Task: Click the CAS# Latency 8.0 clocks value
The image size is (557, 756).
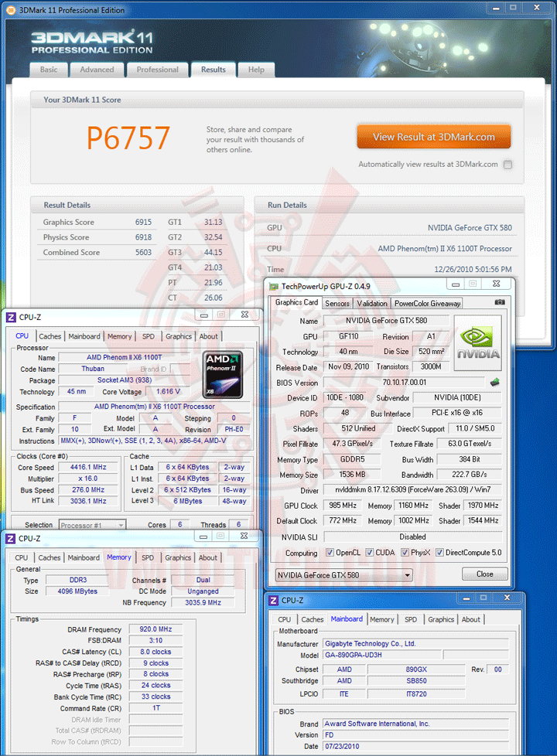Action: 155,652
